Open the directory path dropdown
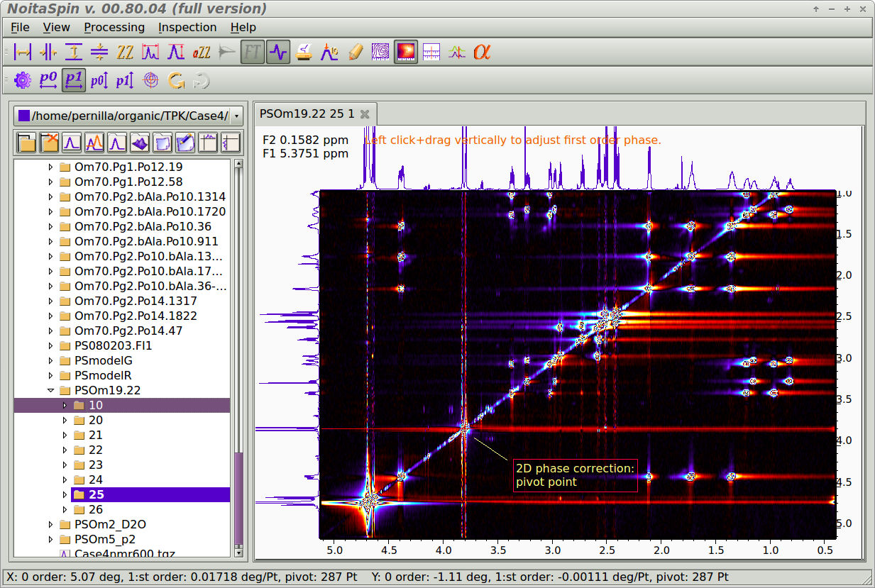Viewport: 875px width, 588px height. 236,116
